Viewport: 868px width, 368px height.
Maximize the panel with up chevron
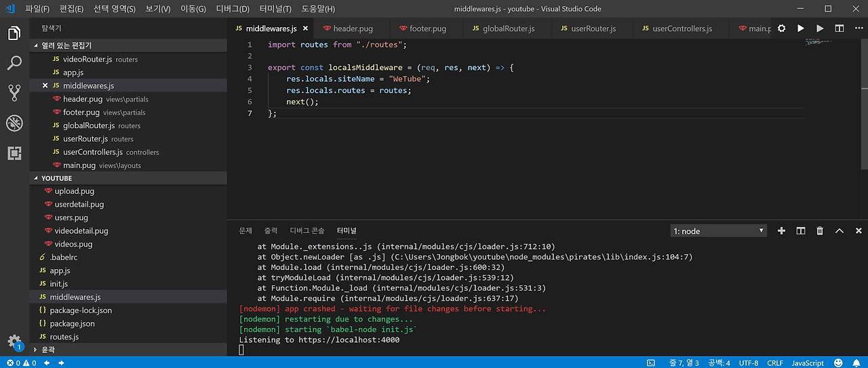click(x=840, y=231)
